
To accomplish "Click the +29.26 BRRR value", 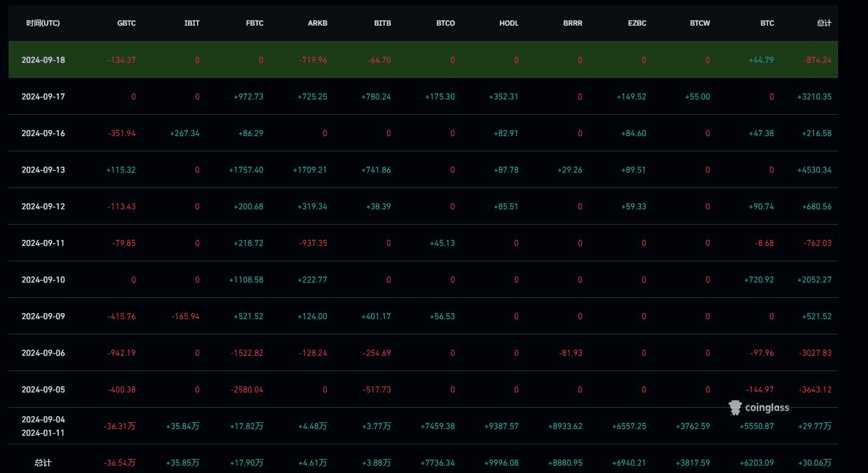I will 570,170.
